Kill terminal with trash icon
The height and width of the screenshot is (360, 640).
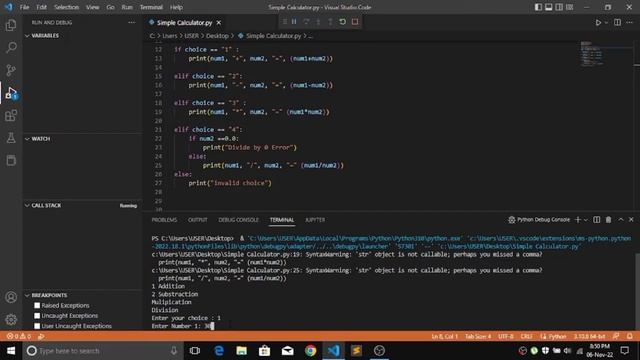[x=608, y=220]
